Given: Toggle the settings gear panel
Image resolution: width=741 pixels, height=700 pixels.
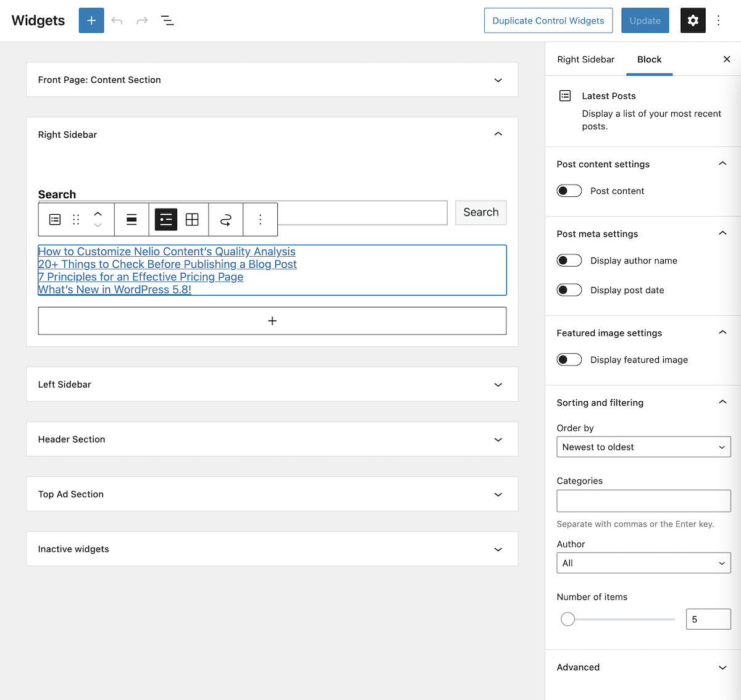Looking at the screenshot, I should pos(693,20).
